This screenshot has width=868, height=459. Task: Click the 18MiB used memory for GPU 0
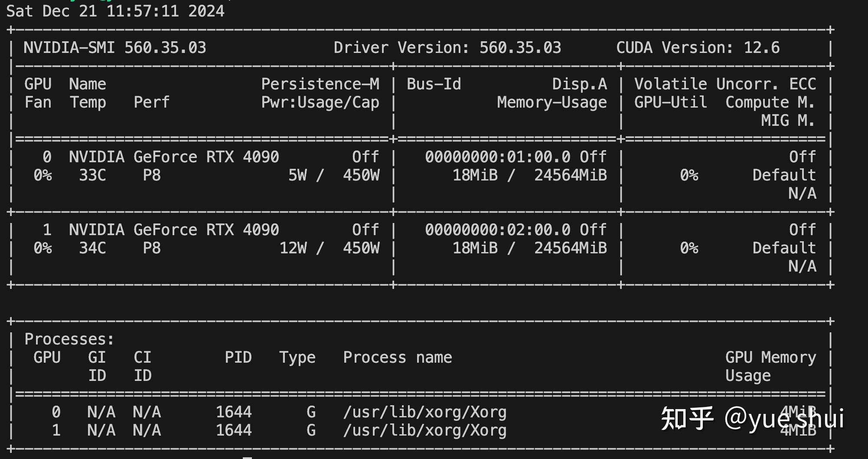coord(475,175)
